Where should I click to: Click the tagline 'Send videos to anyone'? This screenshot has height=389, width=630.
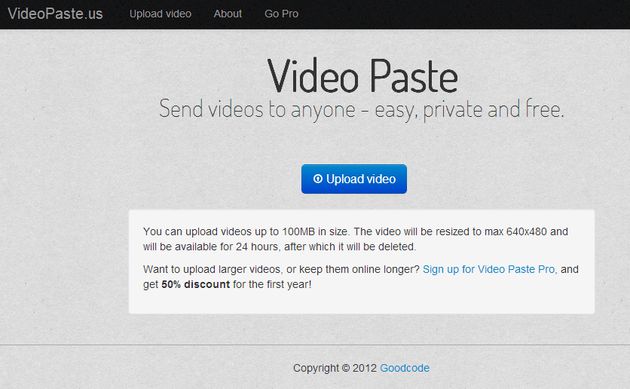258,109
